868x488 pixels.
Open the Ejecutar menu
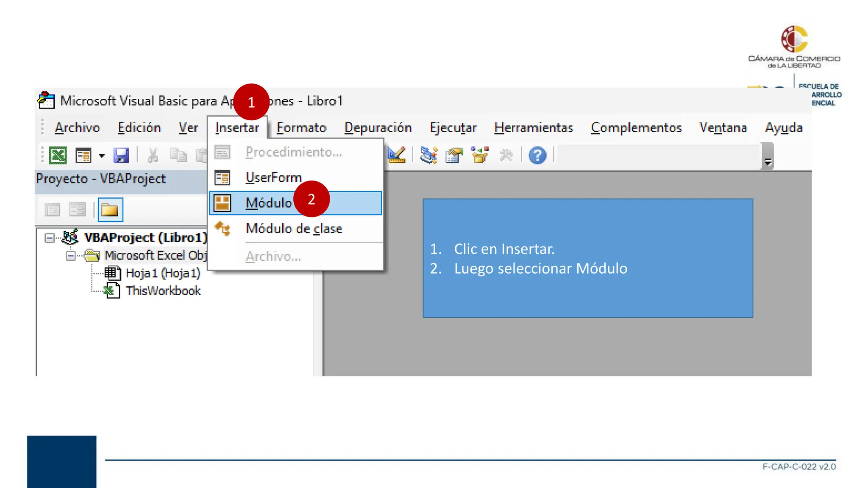click(x=453, y=128)
